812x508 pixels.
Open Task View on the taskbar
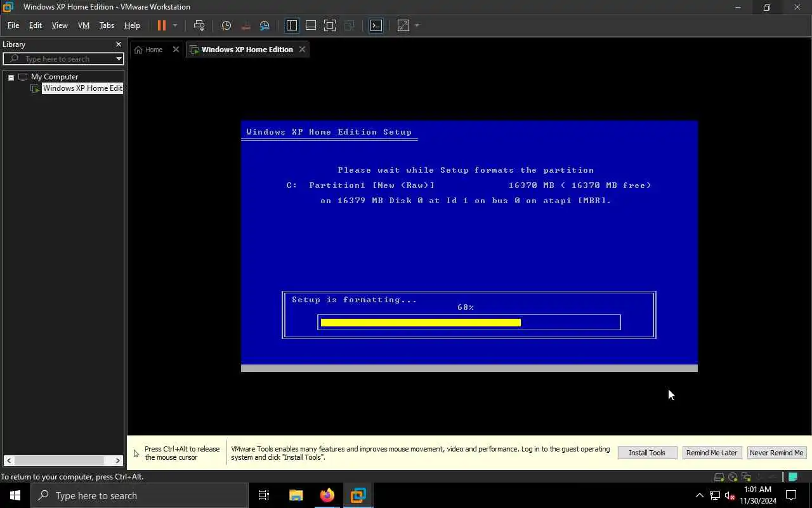(x=264, y=495)
